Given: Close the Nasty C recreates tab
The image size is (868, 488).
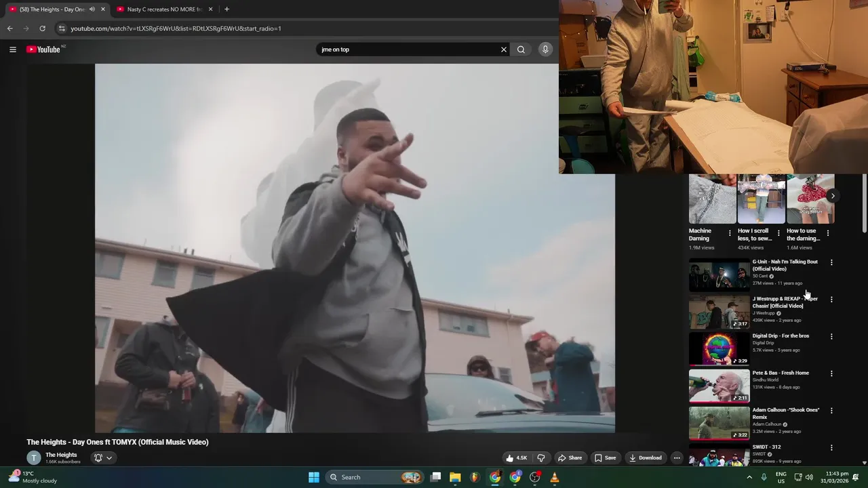Looking at the screenshot, I should [x=210, y=9].
